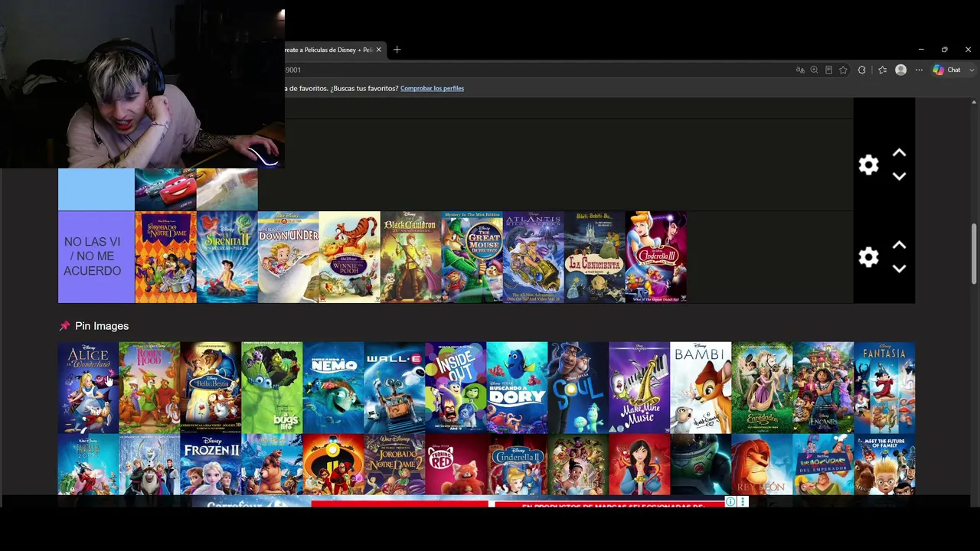
Task: Select the Atlantis Milo's Return poster
Action: click(x=533, y=257)
